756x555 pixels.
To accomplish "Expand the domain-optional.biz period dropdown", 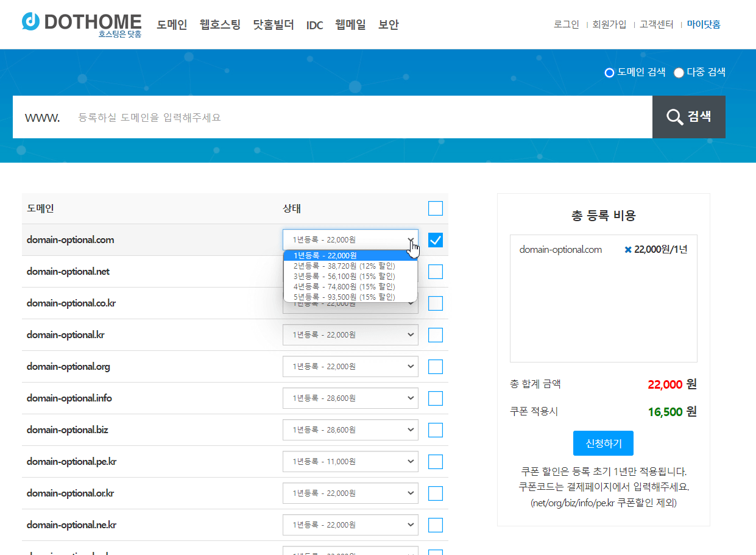I will point(350,430).
